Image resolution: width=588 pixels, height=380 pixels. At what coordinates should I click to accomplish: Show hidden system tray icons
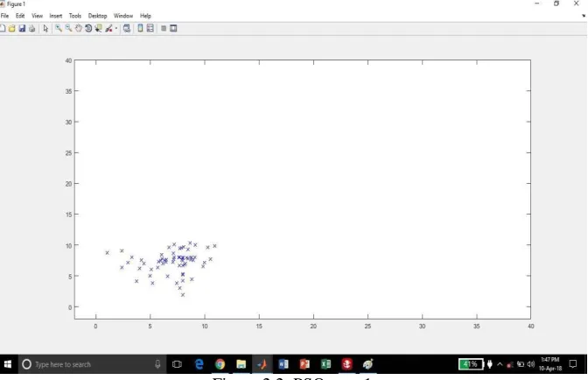tap(500, 364)
